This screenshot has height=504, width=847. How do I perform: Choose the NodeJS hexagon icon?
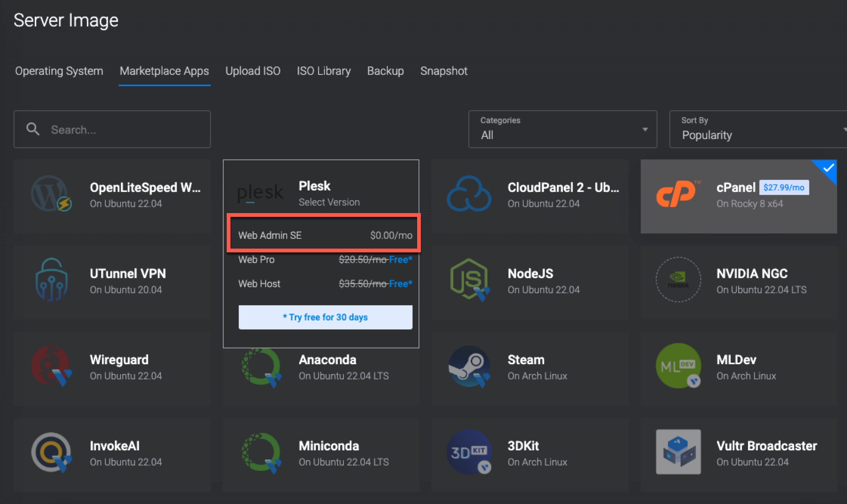469,280
